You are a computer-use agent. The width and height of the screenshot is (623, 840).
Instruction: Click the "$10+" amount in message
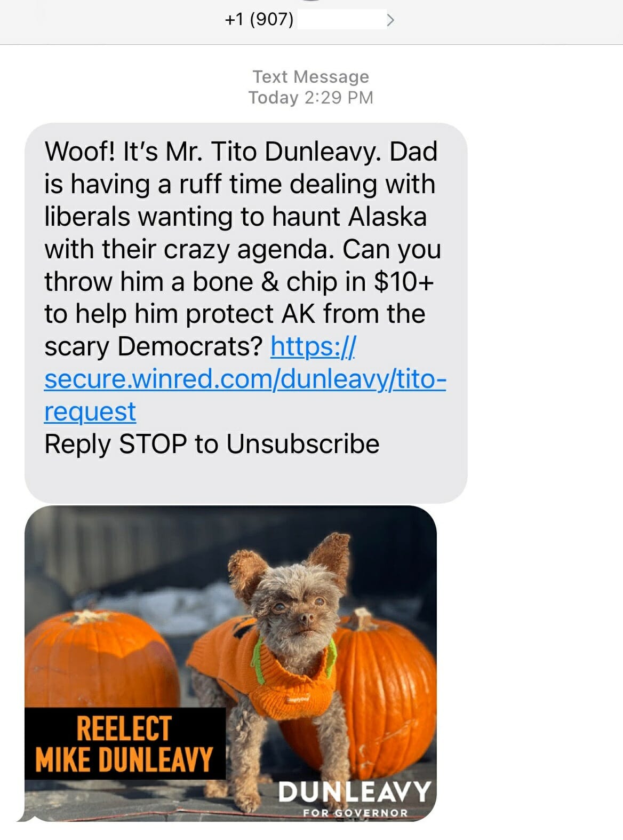404,281
